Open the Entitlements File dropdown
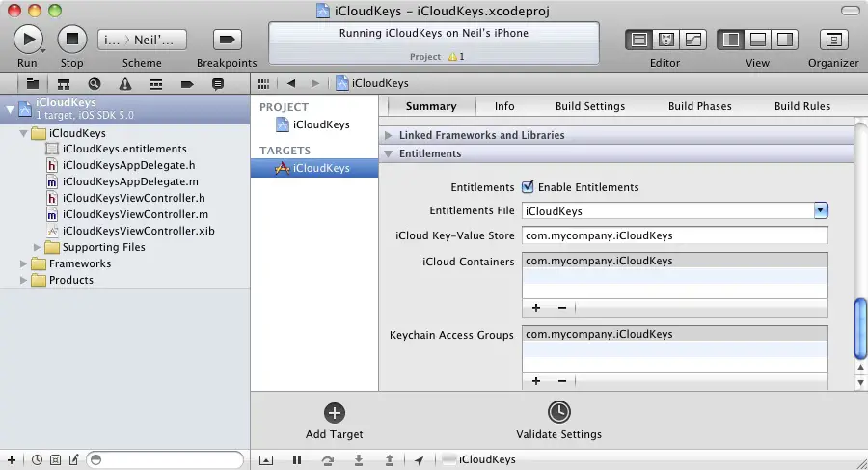The image size is (868, 470). 820,210
